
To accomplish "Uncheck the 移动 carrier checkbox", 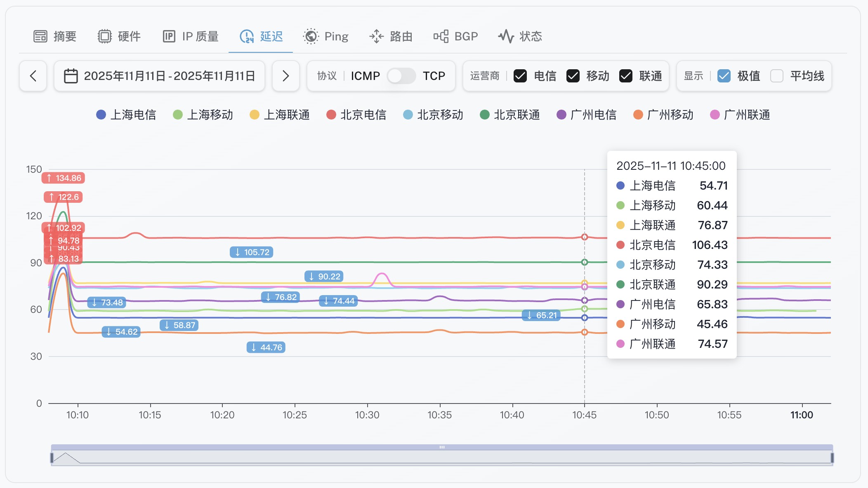I will (x=573, y=76).
